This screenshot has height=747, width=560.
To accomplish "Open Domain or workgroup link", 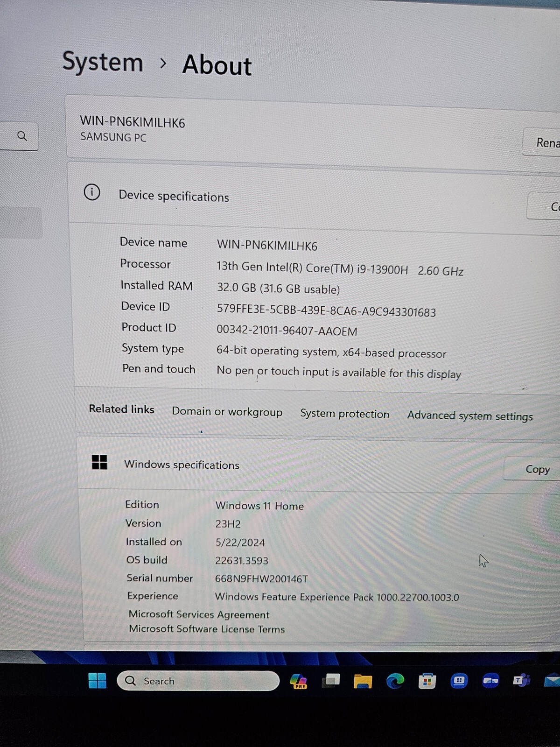I will click(x=227, y=412).
